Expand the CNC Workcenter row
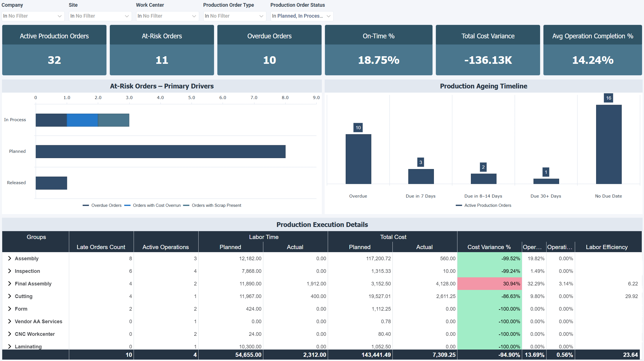The width and height of the screenshot is (644, 361). [10, 334]
